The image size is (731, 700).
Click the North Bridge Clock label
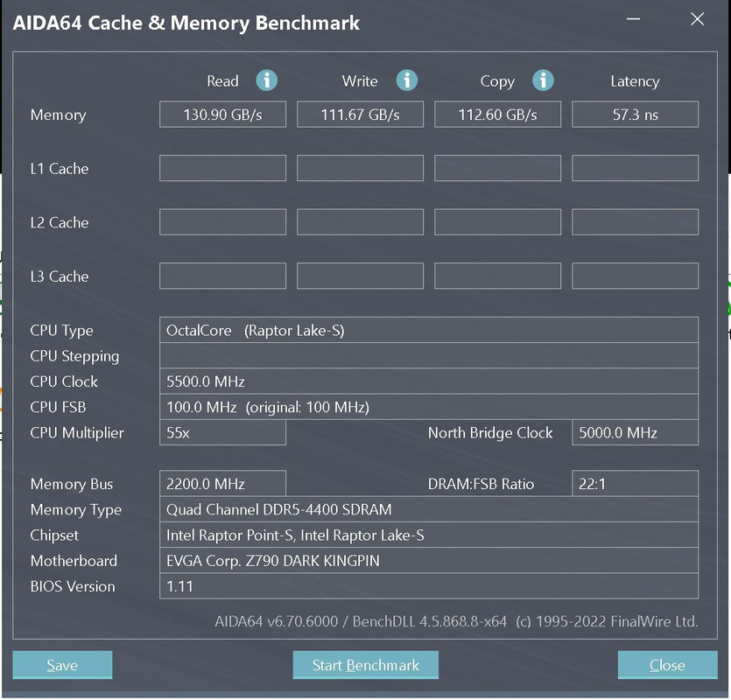[x=490, y=433]
